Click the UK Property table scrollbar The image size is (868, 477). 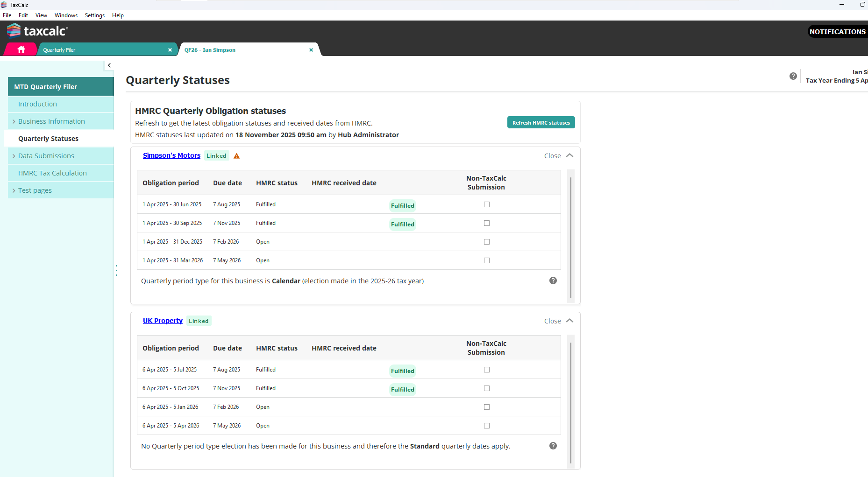[571, 402]
